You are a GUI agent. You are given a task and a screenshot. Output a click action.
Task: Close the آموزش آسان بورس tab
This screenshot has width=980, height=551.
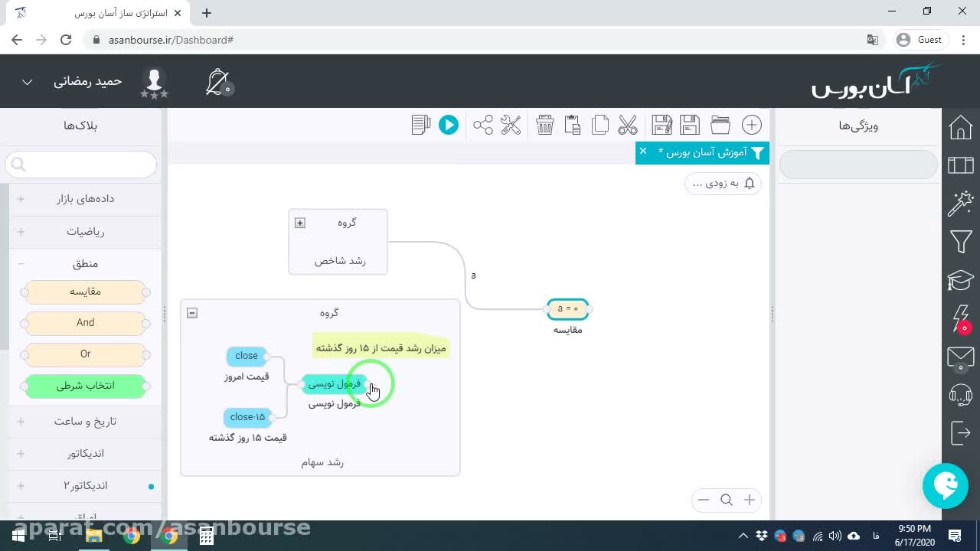[x=643, y=152]
